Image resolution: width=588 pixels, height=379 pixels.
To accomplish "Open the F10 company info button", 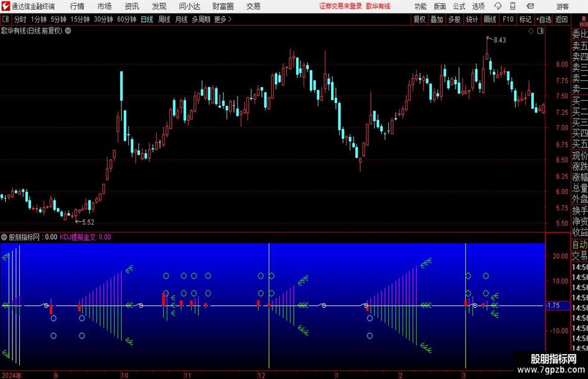I will click(508, 19).
